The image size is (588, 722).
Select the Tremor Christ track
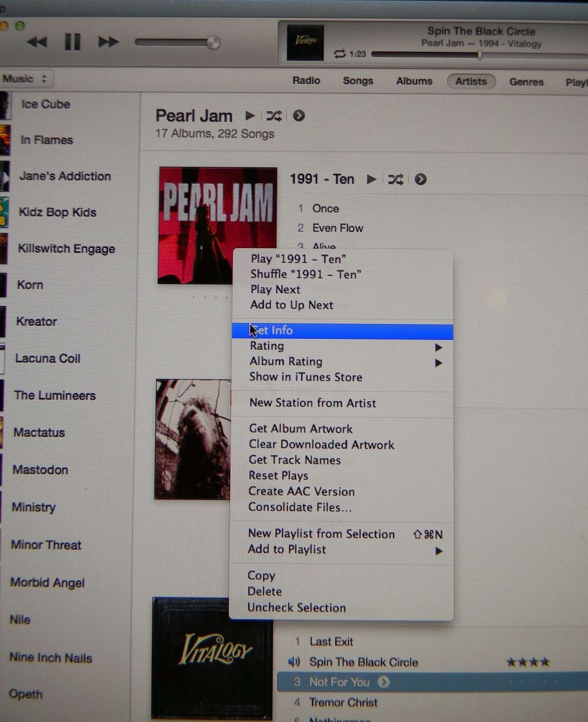343,703
